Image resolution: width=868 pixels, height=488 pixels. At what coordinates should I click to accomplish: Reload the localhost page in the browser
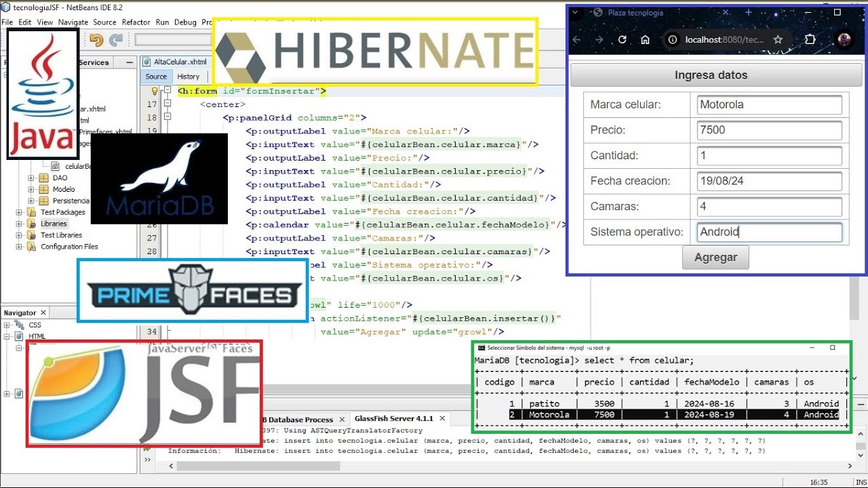[x=622, y=40]
